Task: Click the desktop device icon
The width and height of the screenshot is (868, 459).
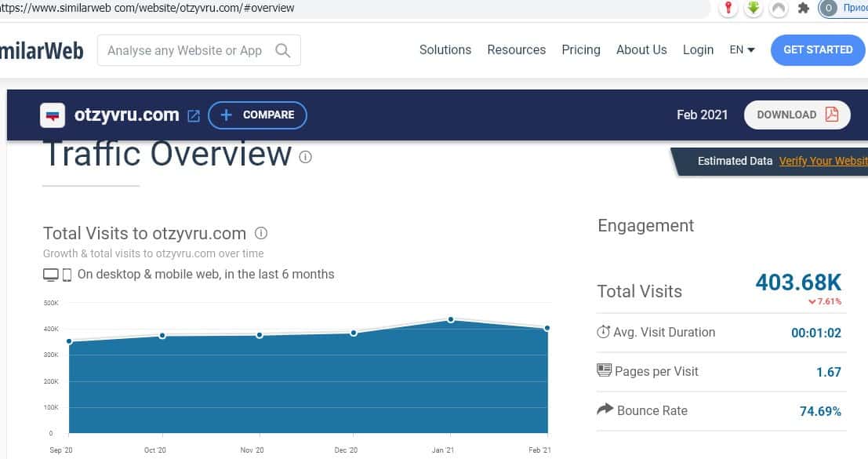Action: click(x=51, y=275)
